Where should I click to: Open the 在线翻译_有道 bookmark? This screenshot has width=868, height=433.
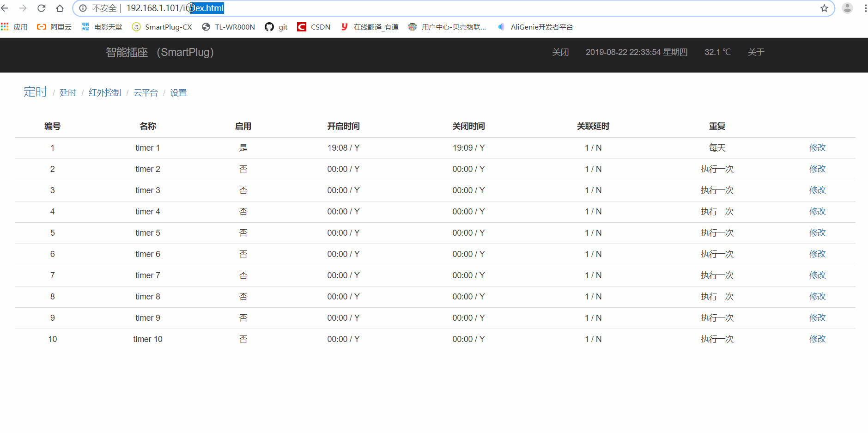[370, 27]
